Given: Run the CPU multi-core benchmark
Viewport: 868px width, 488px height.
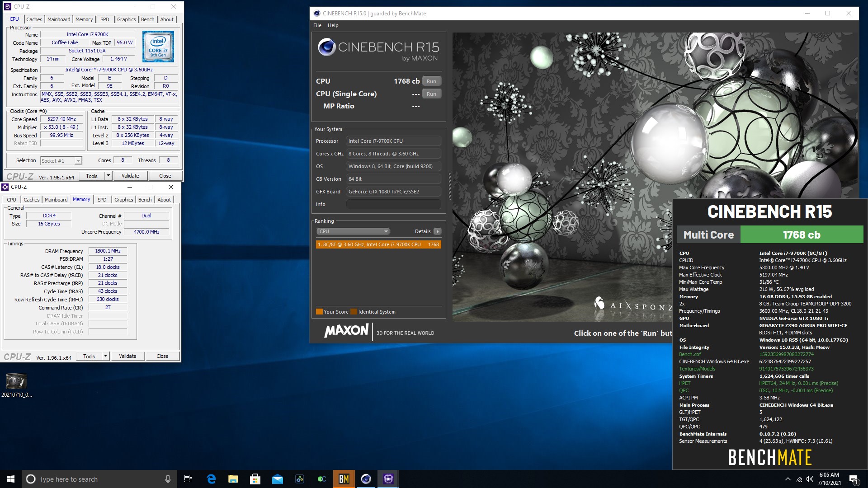Looking at the screenshot, I should (x=432, y=81).
